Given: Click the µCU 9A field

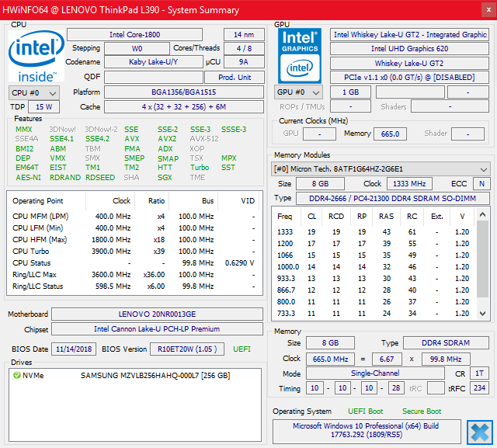Looking at the screenshot, I should coord(244,62).
